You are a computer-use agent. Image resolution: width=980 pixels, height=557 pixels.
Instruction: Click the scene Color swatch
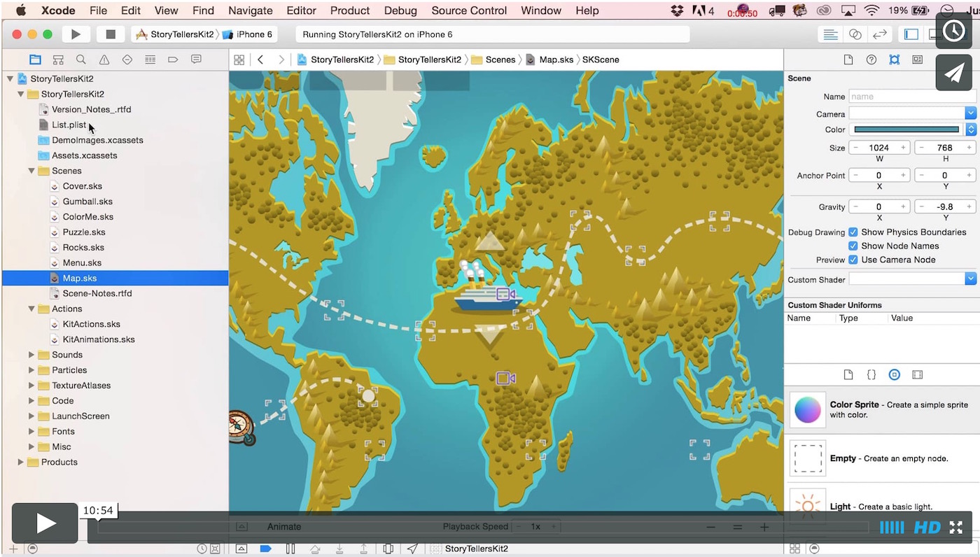(x=906, y=129)
